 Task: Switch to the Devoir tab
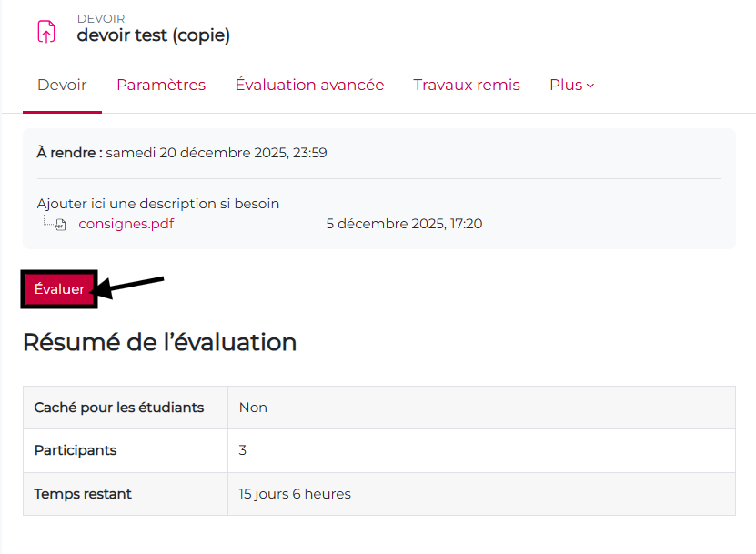[x=62, y=85]
